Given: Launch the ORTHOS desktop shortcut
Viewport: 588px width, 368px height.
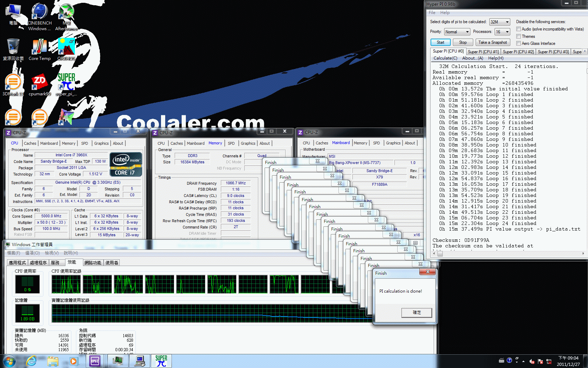Looking at the screenshot, I should [x=66, y=50].
